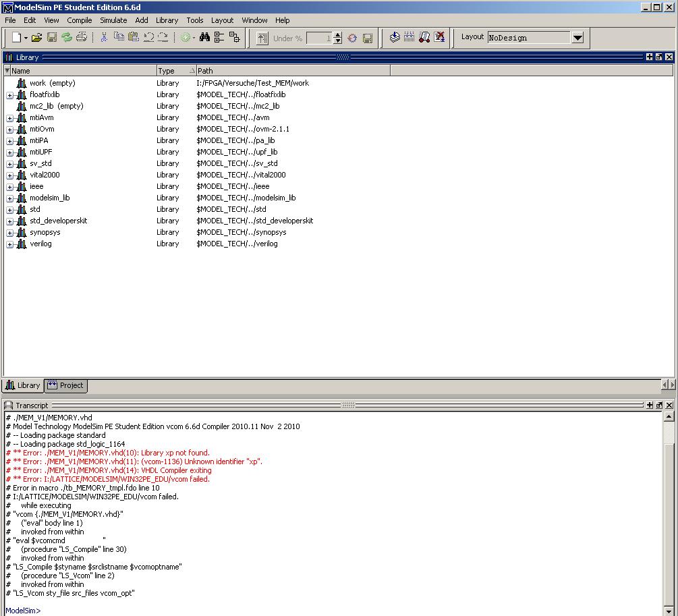Open the View menu
The height and width of the screenshot is (616, 678).
coord(51,20)
